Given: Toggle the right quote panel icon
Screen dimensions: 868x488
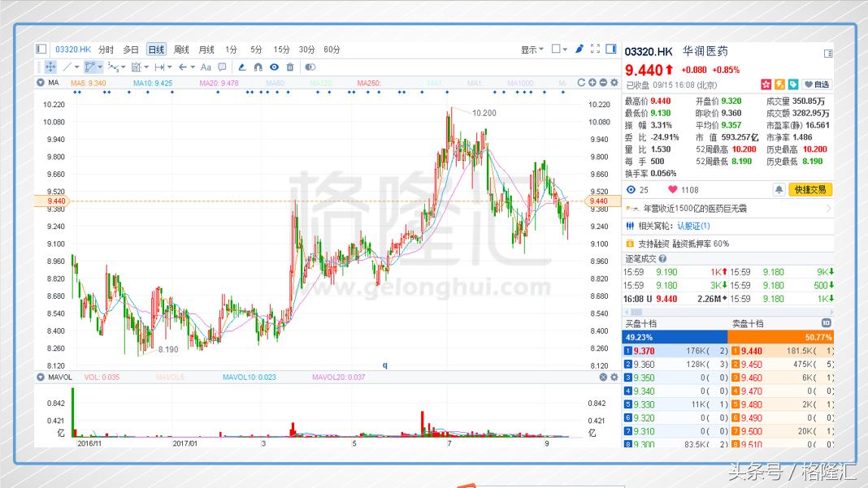Looking at the screenshot, I should [x=611, y=49].
